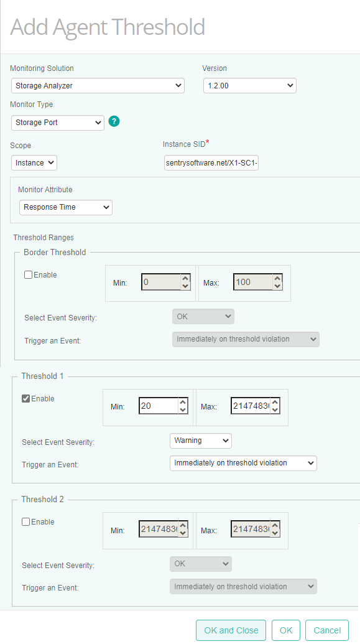Open the Threshold 2 Trigger an Event dropdown
360x644 pixels.
(x=243, y=587)
